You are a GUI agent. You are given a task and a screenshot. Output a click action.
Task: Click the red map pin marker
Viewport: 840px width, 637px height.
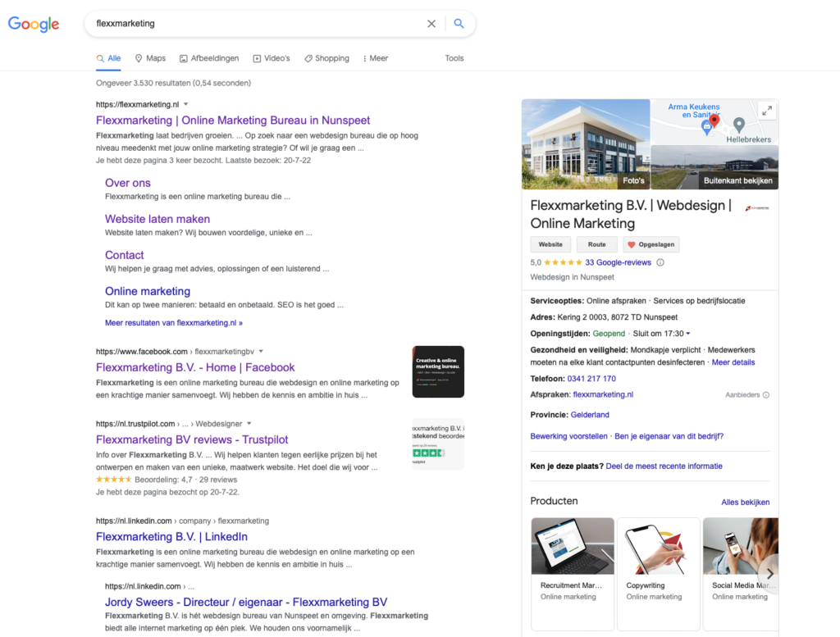[714, 121]
